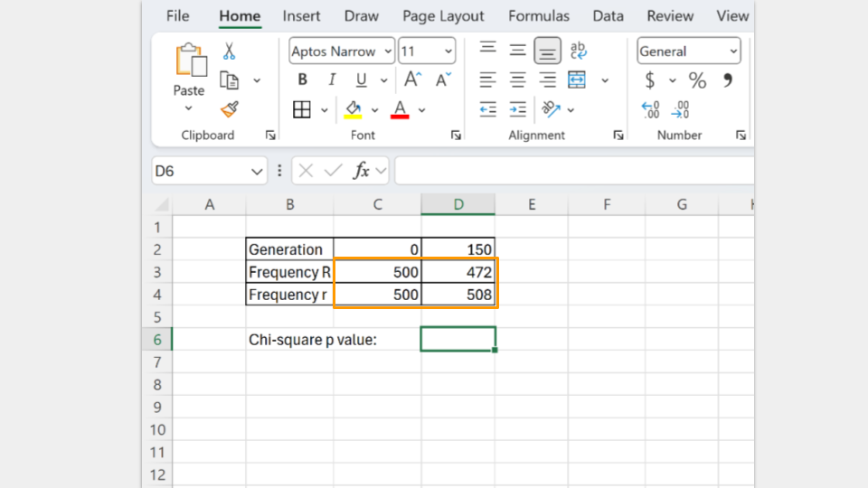Image resolution: width=868 pixels, height=488 pixels.
Task: Click the Wrap Text icon
Action: 578,51
